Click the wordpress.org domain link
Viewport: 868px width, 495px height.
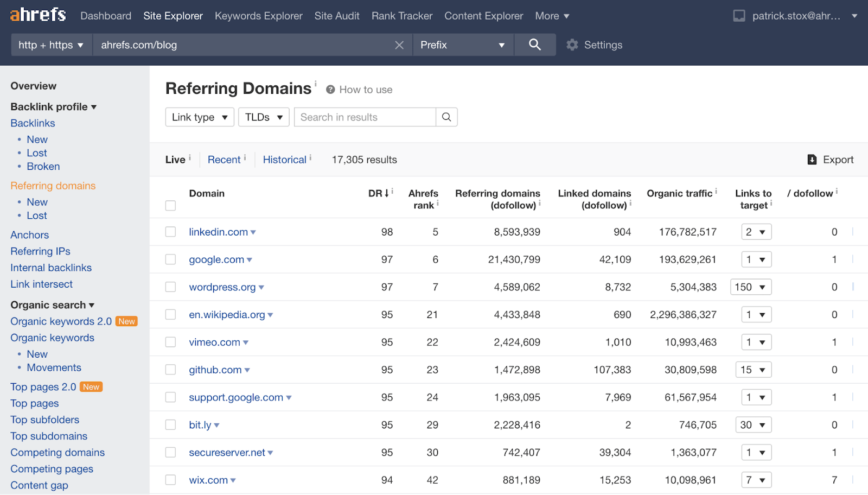(222, 287)
